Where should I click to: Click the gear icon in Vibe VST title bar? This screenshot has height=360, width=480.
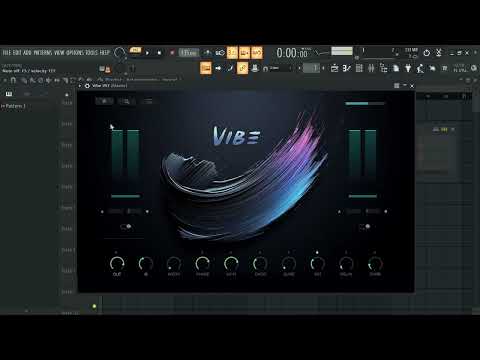tap(87, 86)
